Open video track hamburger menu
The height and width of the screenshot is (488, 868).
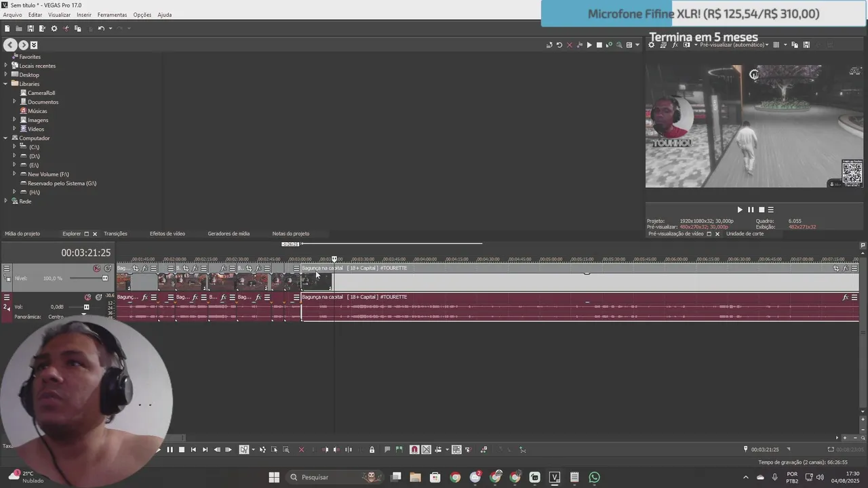[7, 268]
